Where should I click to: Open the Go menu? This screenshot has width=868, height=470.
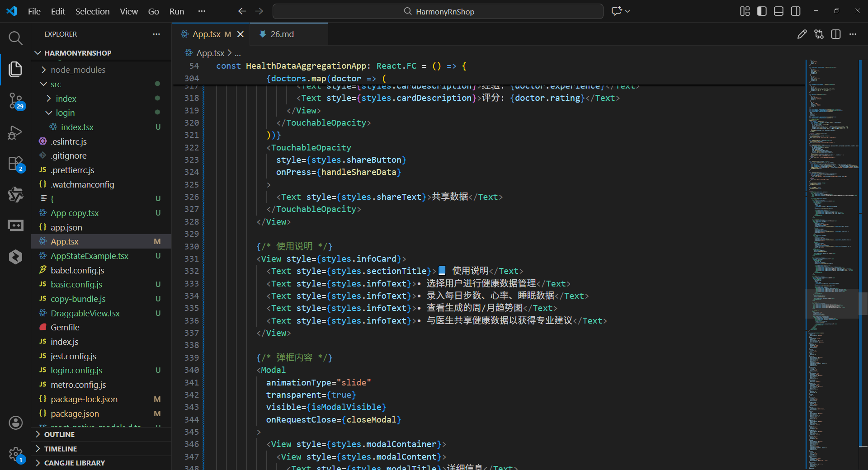(154, 11)
